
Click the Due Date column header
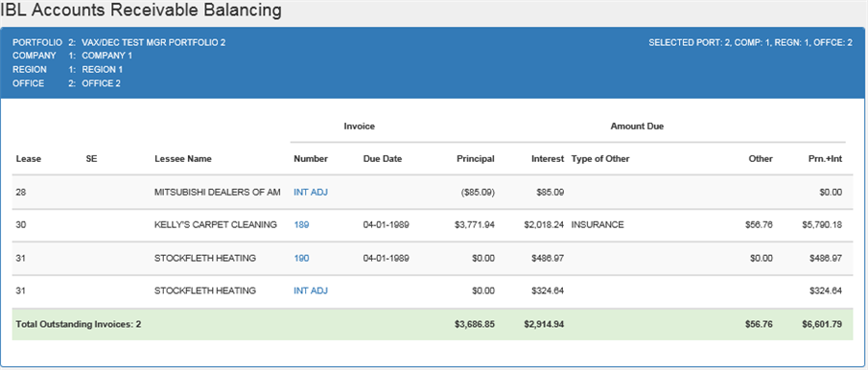pos(383,159)
